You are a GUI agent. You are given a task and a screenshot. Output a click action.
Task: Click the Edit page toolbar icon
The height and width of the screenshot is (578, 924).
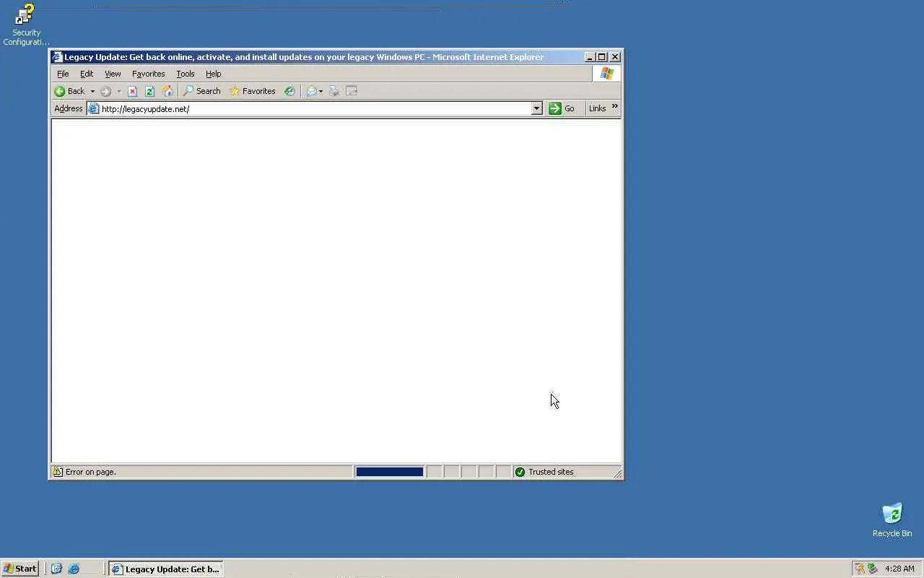(352, 91)
